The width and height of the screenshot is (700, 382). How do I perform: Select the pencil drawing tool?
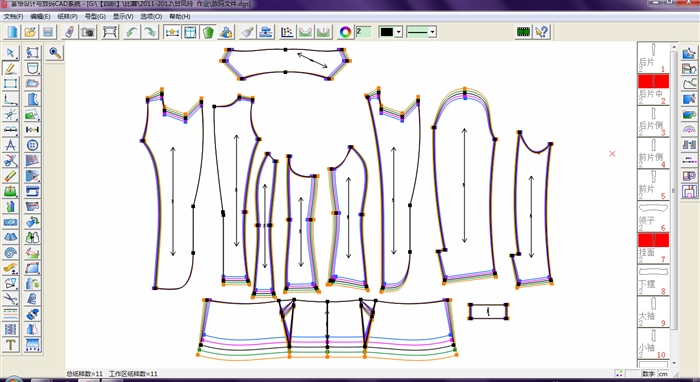point(10,68)
